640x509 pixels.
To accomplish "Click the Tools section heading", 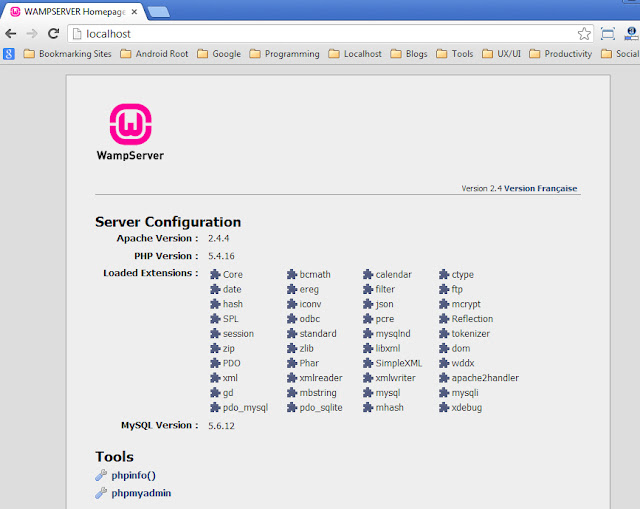I will pos(114,456).
